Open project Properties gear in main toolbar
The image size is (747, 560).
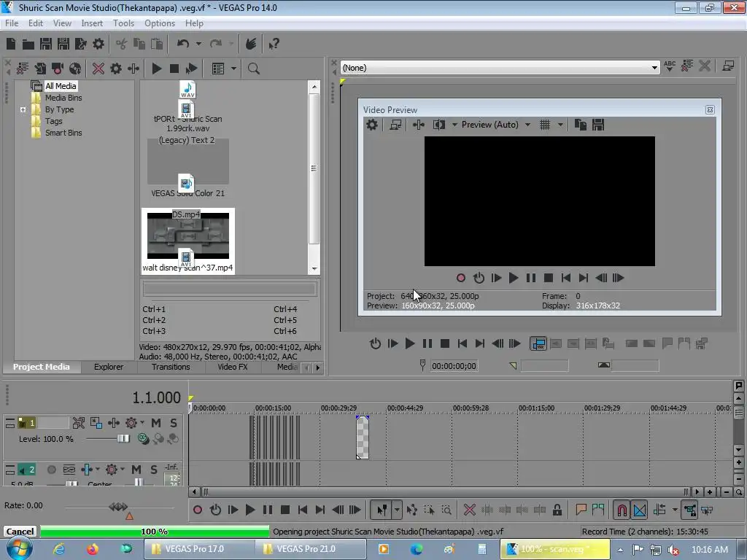[x=98, y=44]
